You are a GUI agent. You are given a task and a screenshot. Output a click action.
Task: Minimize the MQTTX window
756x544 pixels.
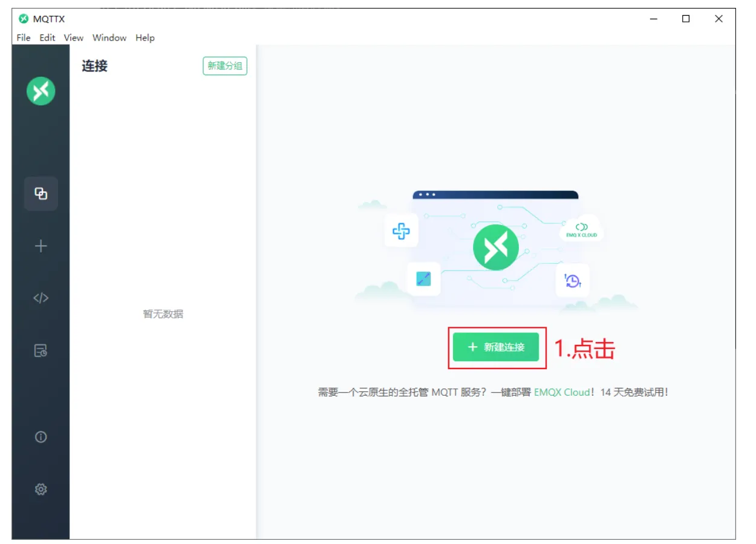tap(654, 19)
